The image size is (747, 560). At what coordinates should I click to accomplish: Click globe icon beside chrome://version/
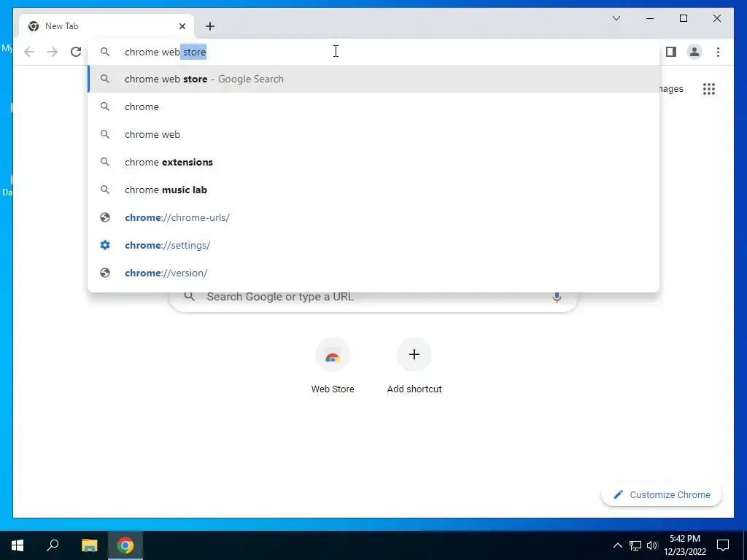tap(105, 273)
